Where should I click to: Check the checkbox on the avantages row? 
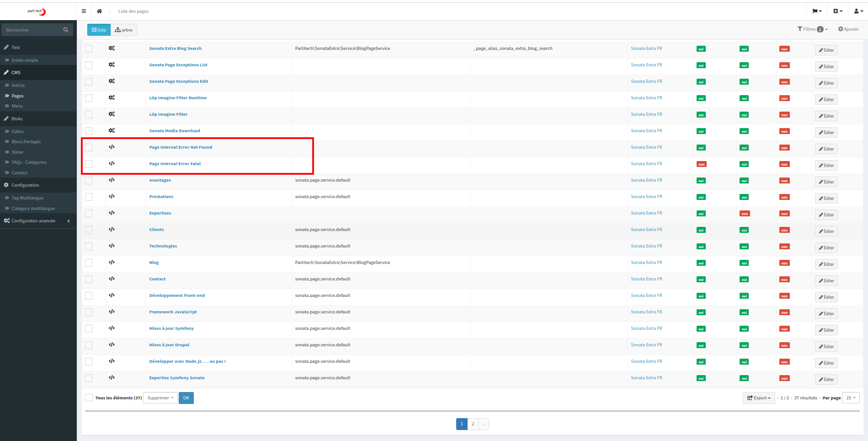89,180
